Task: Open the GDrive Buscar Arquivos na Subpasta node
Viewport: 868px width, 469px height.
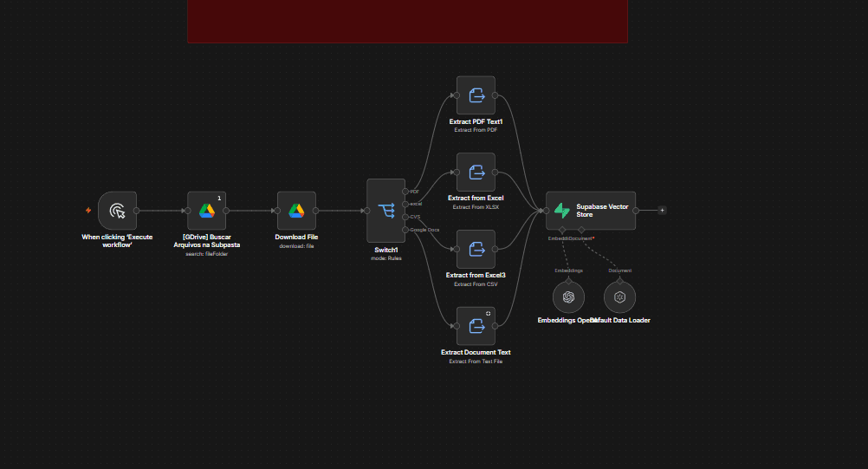Action: point(206,211)
